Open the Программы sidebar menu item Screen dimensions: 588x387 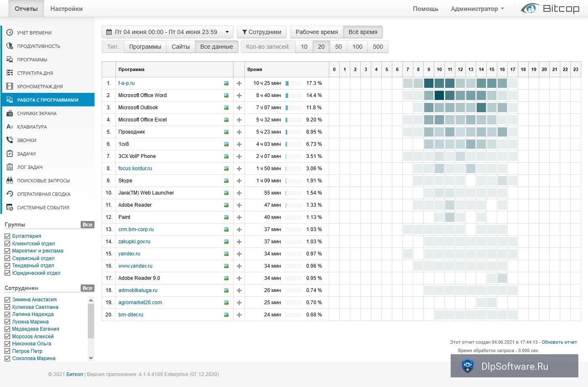coord(48,60)
